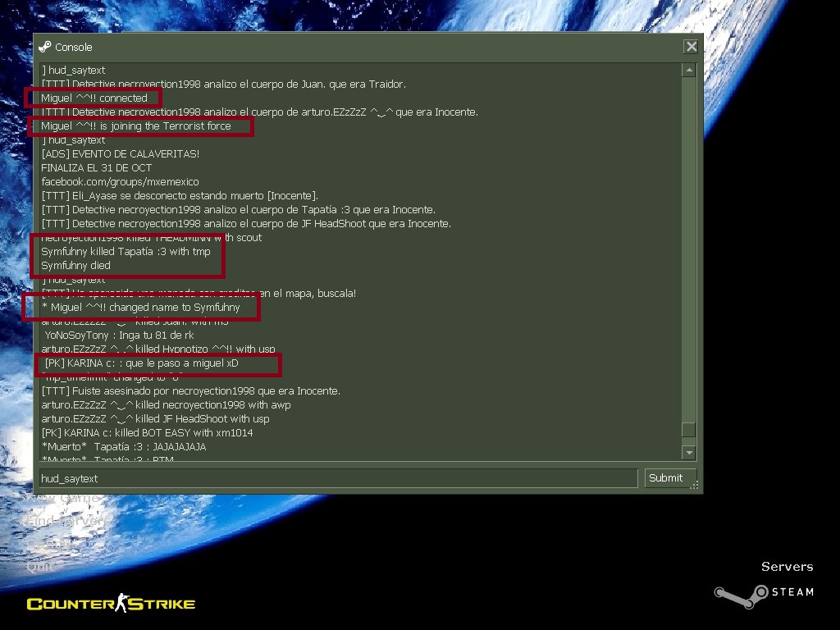Click the resize grip at the console corner

pyautogui.click(x=694, y=486)
